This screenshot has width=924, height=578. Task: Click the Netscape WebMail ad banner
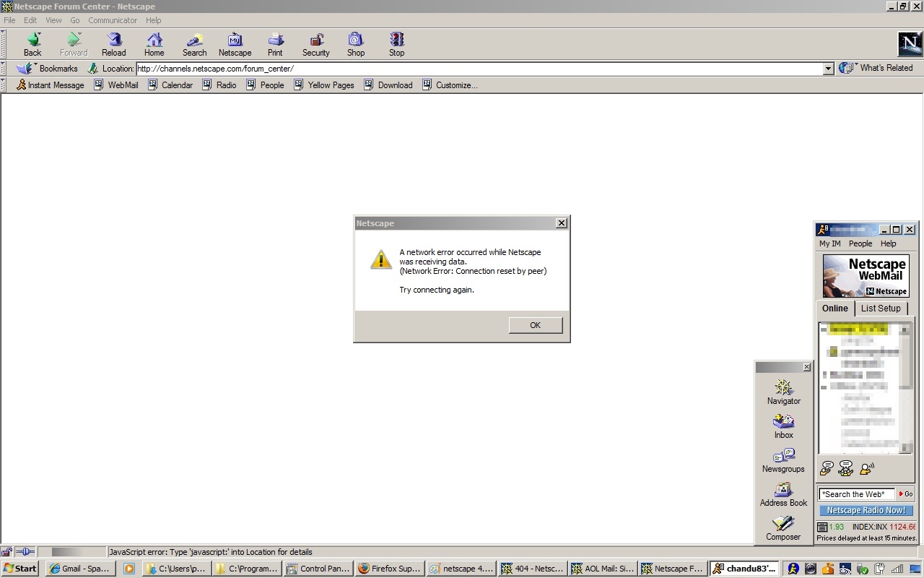866,276
